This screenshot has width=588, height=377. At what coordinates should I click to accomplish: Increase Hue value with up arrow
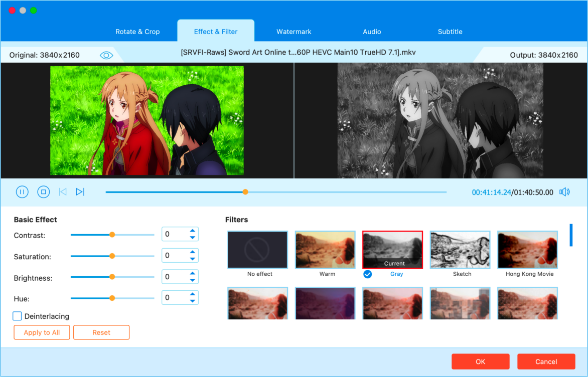coord(192,294)
